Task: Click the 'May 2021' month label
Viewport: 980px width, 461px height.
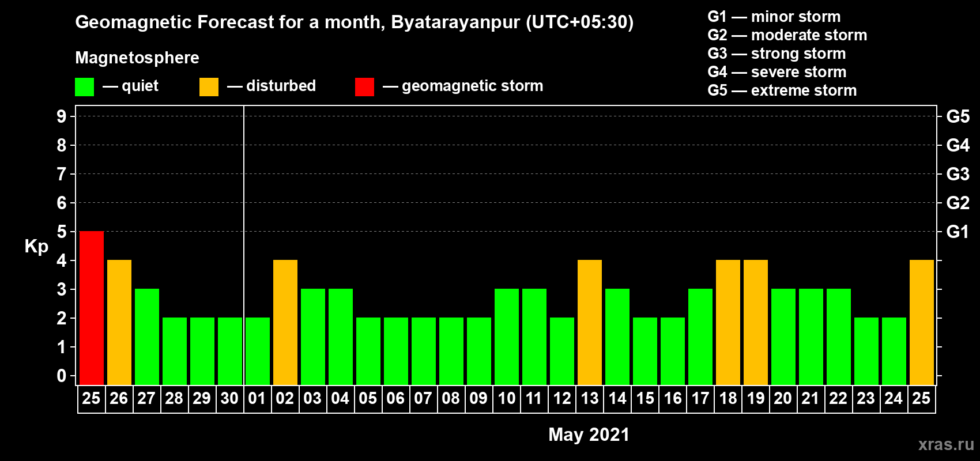Action: point(589,434)
